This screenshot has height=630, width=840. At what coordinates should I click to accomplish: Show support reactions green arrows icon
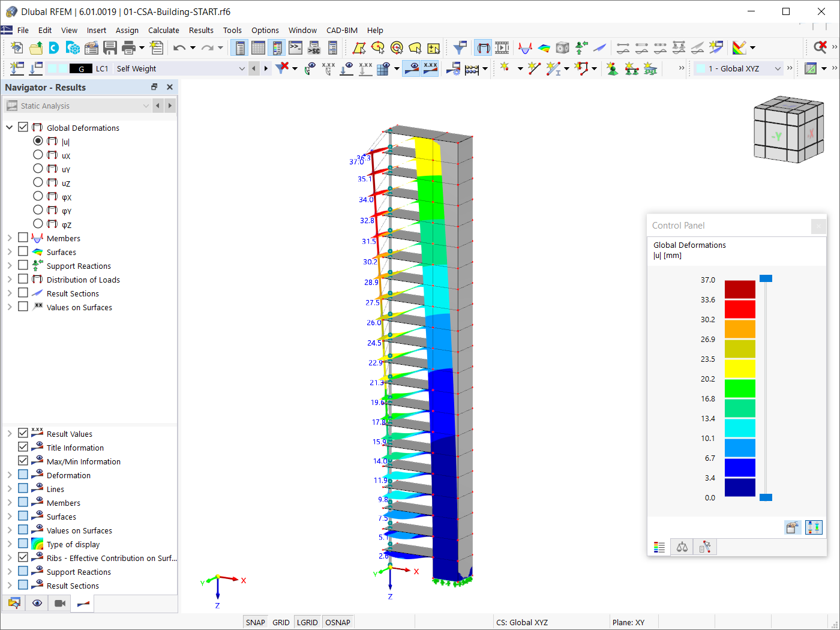581,48
